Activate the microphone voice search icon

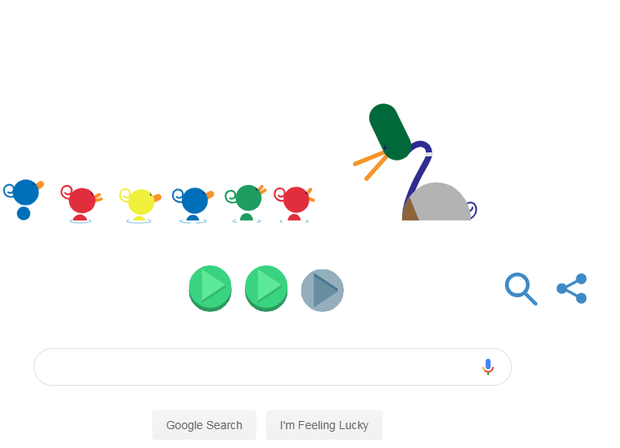click(488, 367)
